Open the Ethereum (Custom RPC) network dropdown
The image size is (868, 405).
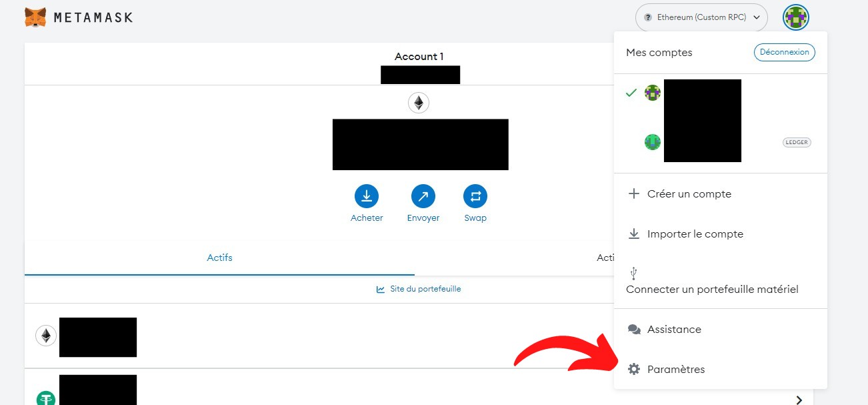(x=701, y=17)
